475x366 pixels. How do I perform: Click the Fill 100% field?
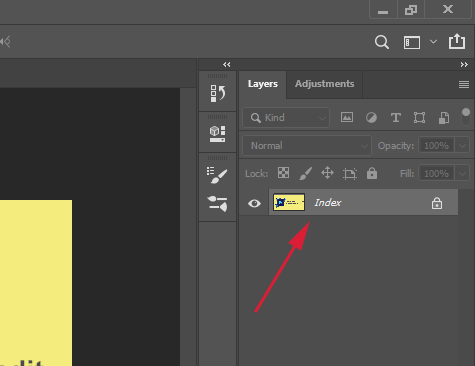(x=436, y=174)
